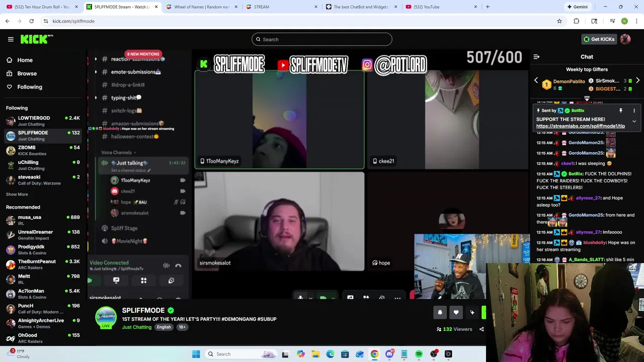Open weather widget showing 17°F Cloudy
644x362 pixels.
(x=19, y=354)
